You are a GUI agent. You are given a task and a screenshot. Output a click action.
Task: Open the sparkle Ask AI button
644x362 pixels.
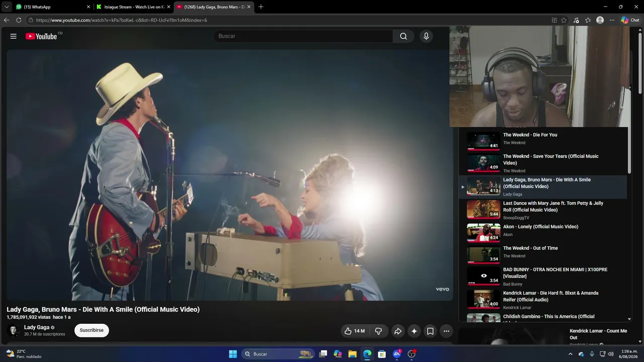tap(414, 331)
